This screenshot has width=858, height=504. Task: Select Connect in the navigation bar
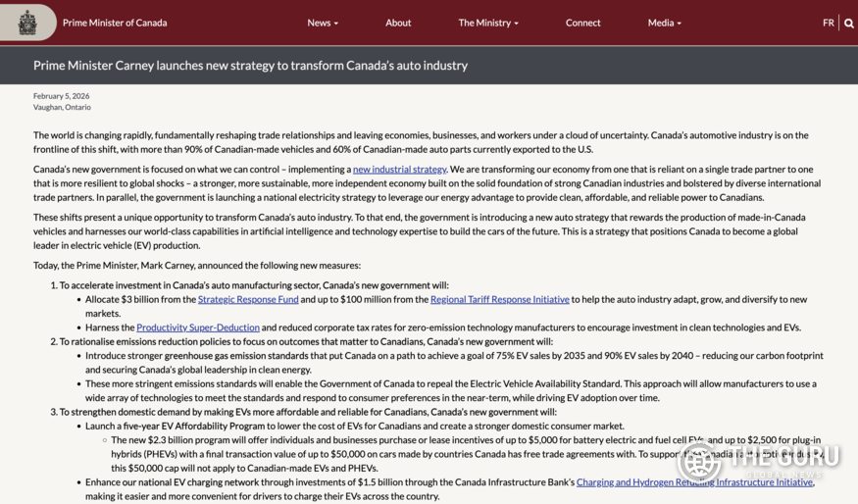[x=582, y=23]
